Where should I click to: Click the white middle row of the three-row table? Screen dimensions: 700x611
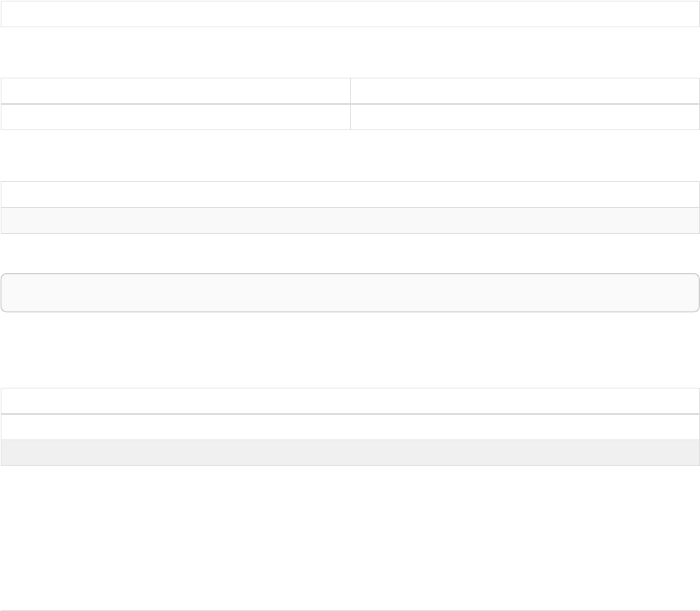pos(350,427)
